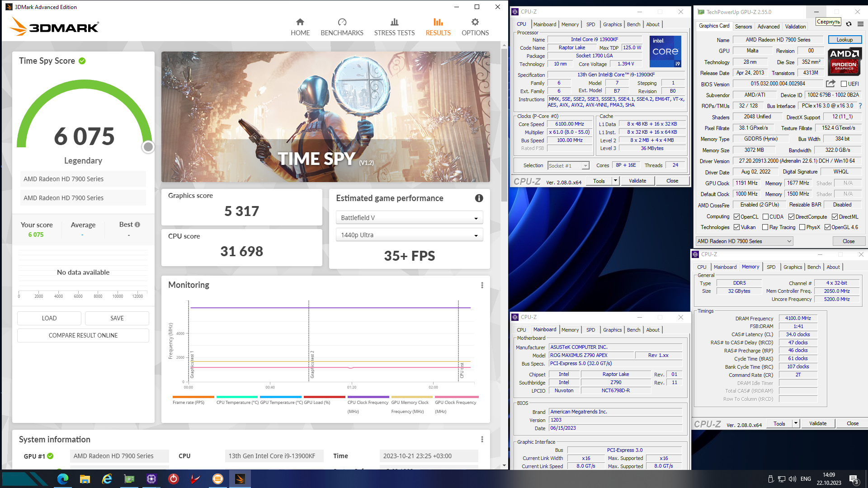Click the Time Spy score gauge handle
The width and height of the screenshot is (868, 488).
[148, 147]
